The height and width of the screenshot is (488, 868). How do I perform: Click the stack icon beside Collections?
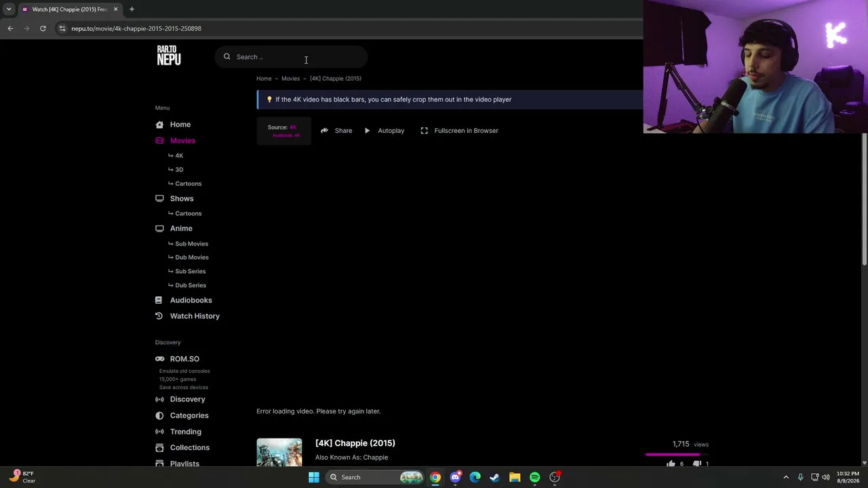pos(159,448)
